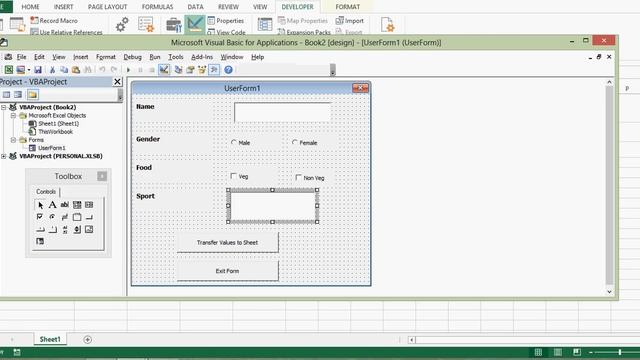Click View Code icon in Project panel
This screenshot has width=640, height=360.
(7, 95)
